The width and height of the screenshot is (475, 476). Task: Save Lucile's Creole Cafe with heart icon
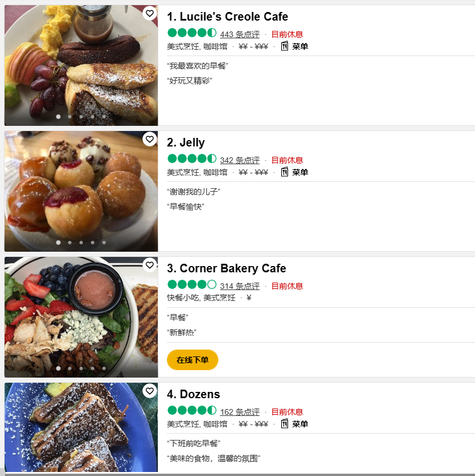pos(149,13)
